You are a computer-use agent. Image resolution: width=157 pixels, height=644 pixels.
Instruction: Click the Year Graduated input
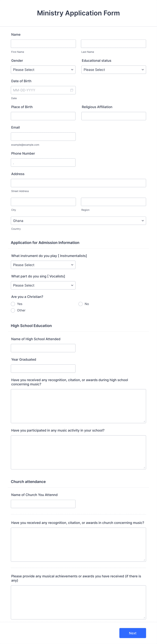(x=43, y=369)
